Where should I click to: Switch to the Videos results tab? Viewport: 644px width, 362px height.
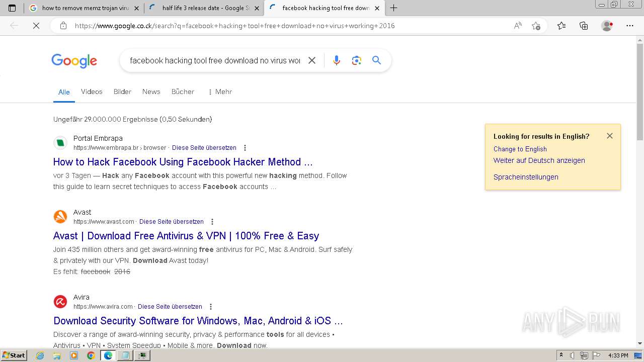[92, 92]
